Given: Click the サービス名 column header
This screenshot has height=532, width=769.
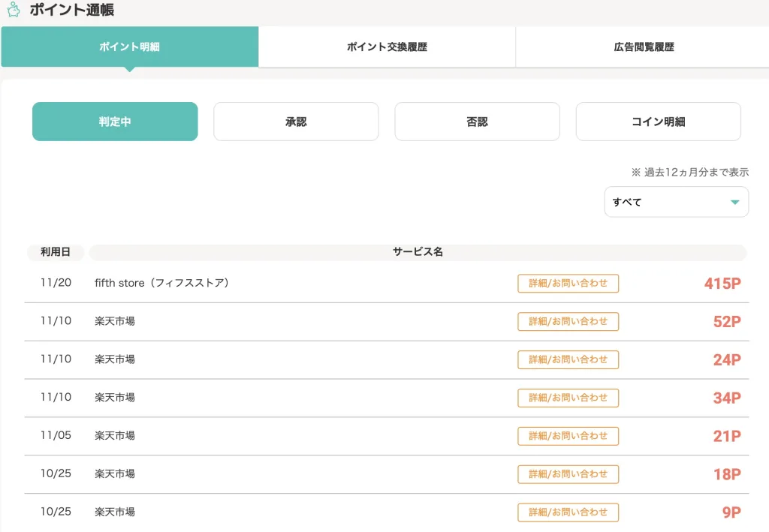Looking at the screenshot, I should click(418, 252).
